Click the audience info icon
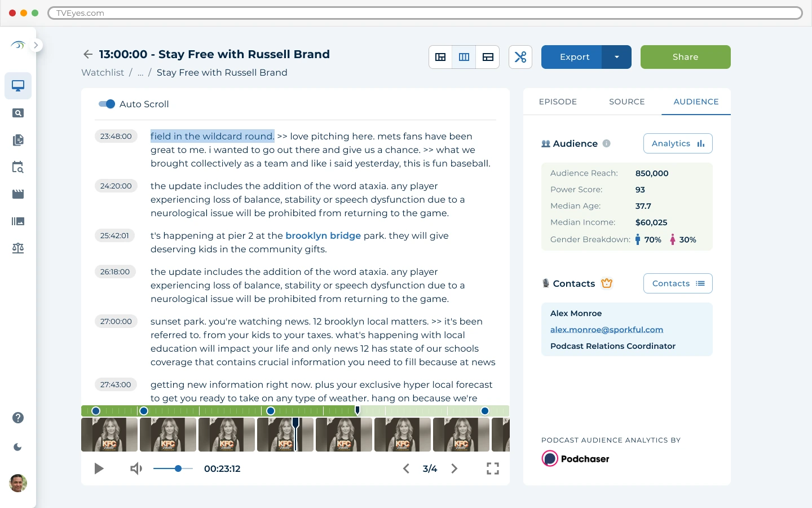The height and width of the screenshot is (508, 812). pos(606,143)
